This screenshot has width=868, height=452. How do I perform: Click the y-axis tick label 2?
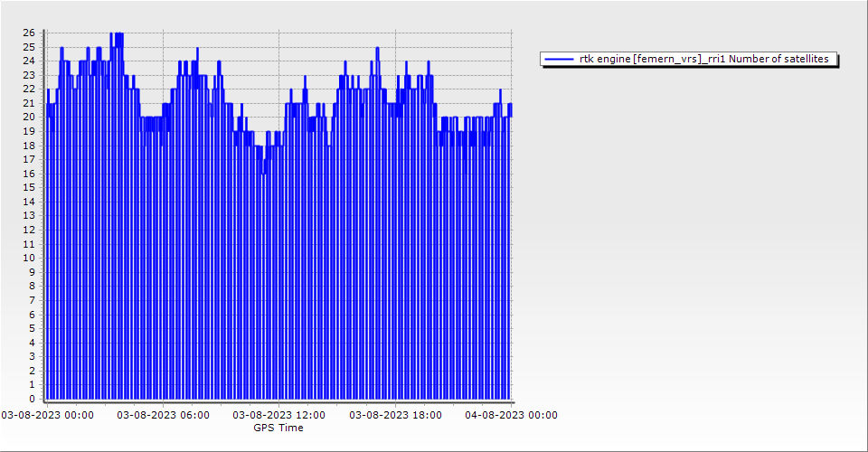coord(32,371)
